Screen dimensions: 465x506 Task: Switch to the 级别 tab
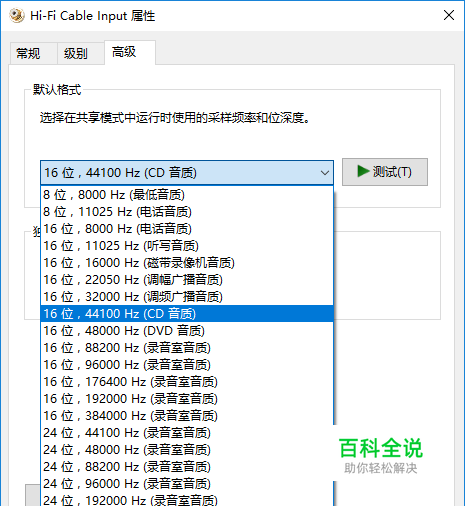80,53
